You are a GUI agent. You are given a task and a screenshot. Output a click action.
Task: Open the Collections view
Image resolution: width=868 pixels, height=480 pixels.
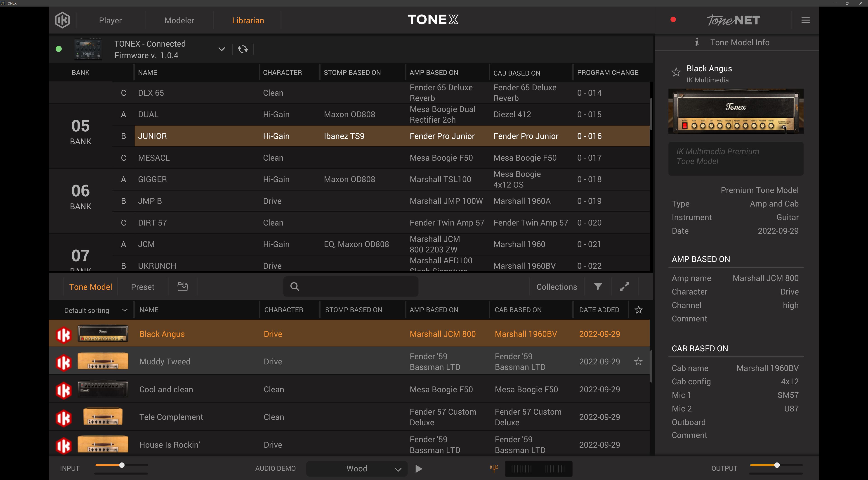(x=557, y=287)
